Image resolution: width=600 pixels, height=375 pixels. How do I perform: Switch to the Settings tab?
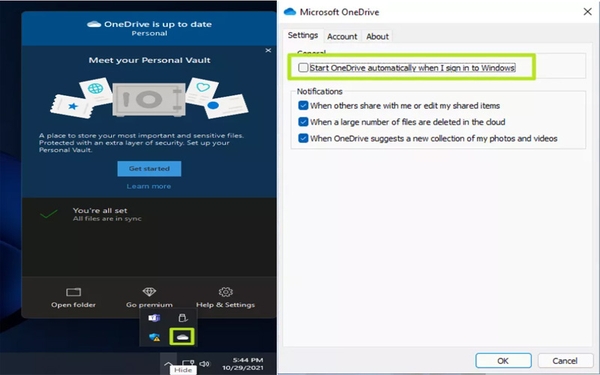pos(303,35)
